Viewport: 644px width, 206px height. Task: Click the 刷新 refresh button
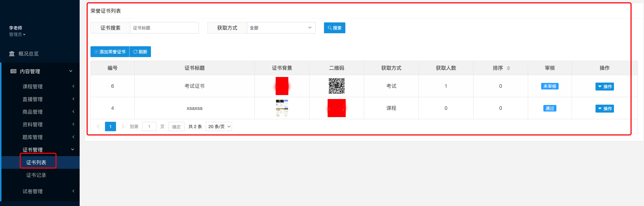(140, 52)
